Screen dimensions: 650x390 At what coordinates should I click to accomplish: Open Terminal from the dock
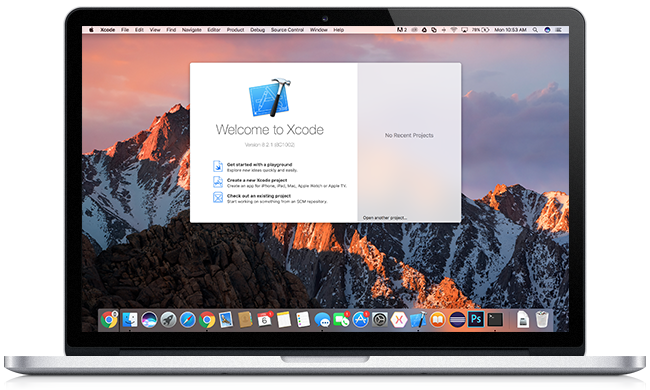(495, 320)
